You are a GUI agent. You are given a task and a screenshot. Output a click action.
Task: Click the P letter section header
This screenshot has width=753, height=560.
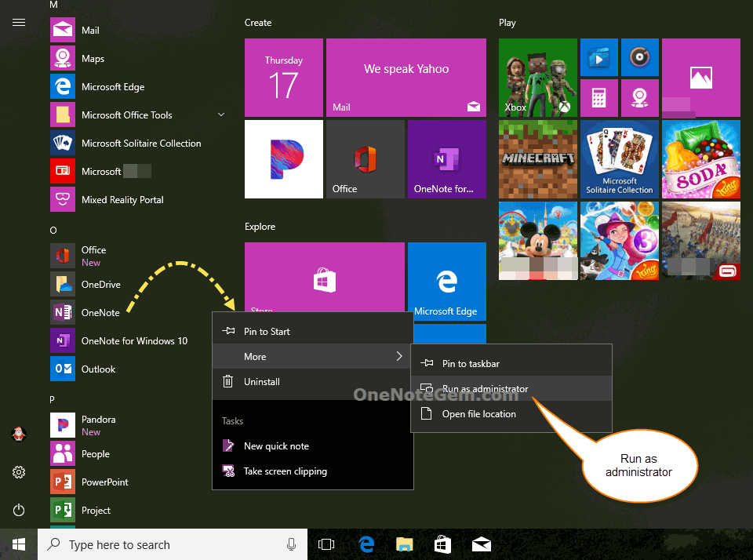pos(52,399)
